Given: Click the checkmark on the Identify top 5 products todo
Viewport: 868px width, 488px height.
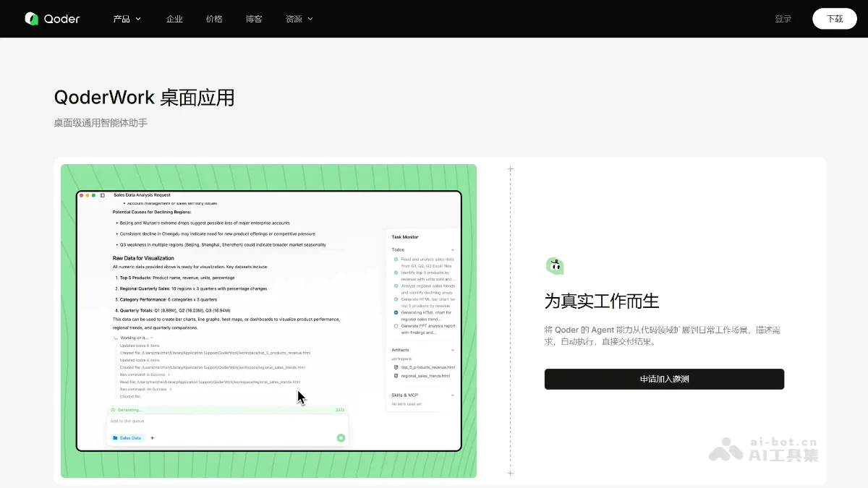Looking at the screenshot, I should click(x=396, y=273).
